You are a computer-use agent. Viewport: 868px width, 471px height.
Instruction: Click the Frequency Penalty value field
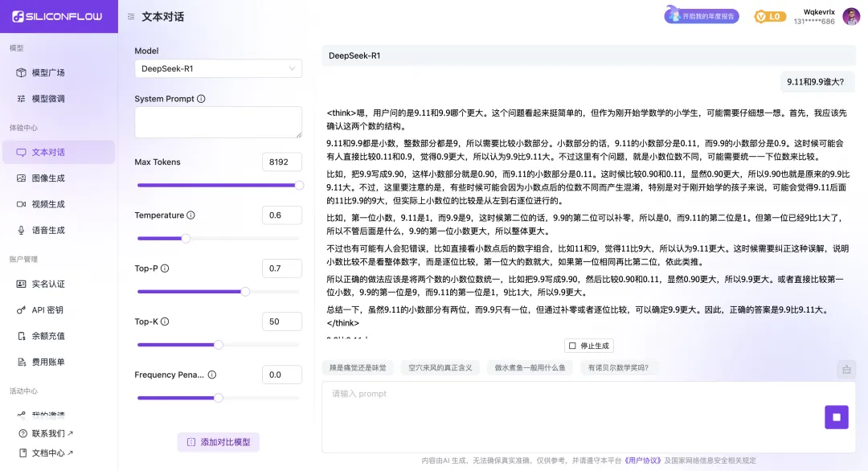coord(282,375)
